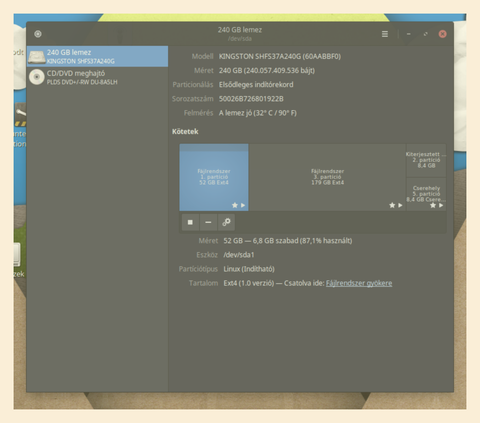The width and height of the screenshot is (480, 423).
Task: Delete the partition with the minus button
Action: pyautogui.click(x=208, y=222)
